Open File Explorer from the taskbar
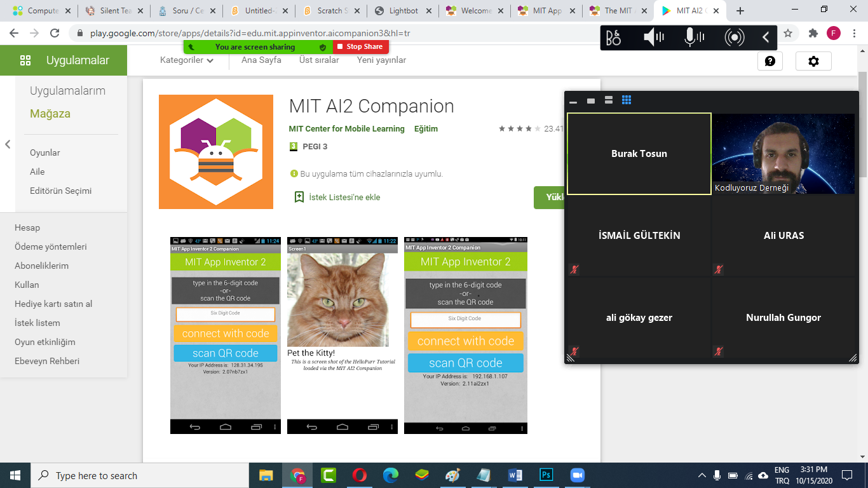 [x=267, y=475]
